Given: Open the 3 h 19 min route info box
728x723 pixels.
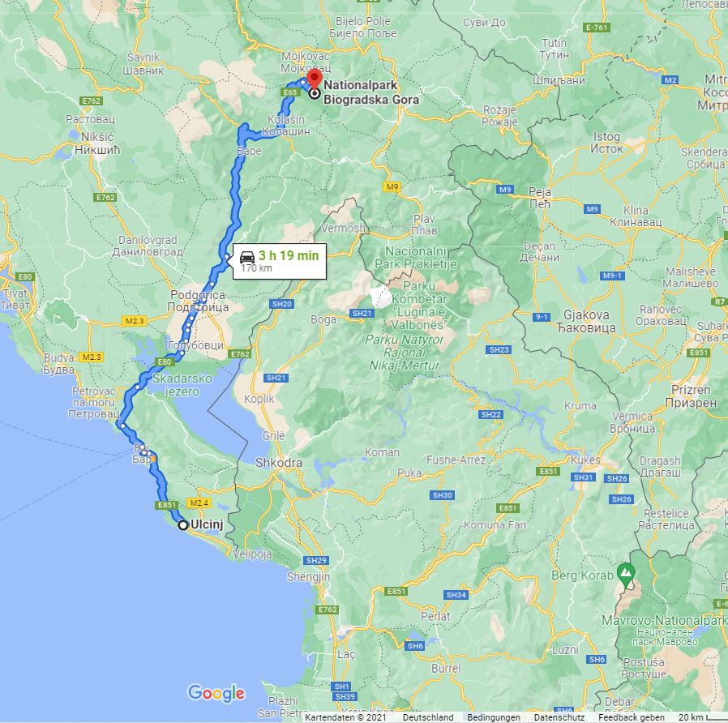Looking at the screenshot, I should click(280, 261).
